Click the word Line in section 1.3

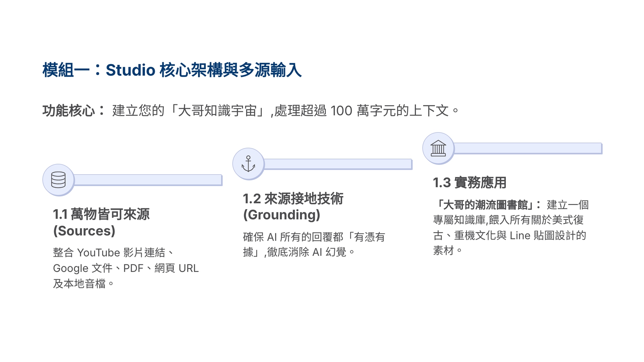[x=520, y=236]
